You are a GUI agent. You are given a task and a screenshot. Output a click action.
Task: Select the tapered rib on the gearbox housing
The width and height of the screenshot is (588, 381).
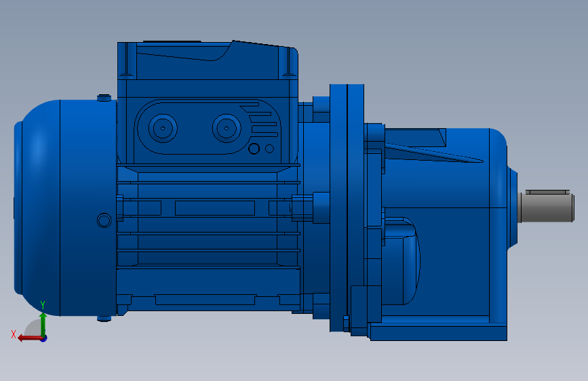click(434, 154)
